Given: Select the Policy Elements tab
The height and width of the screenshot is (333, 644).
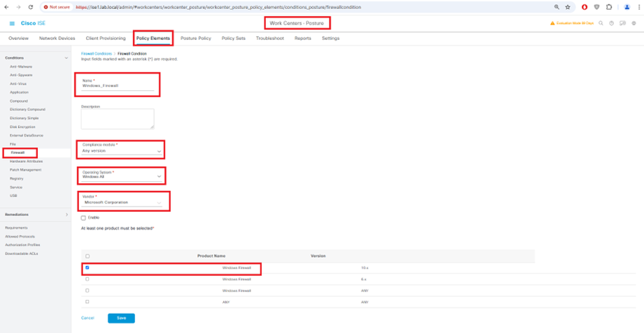Looking at the screenshot, I should click(153, 38).
